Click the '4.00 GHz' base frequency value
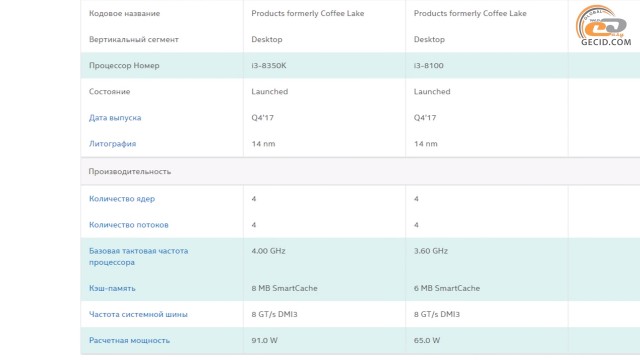 (x=269, y=251)
